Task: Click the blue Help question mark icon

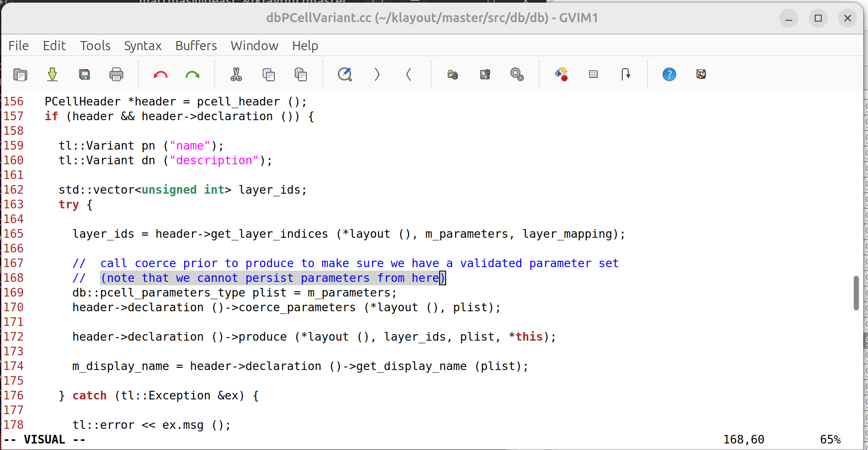Action: tap(669, 75)
